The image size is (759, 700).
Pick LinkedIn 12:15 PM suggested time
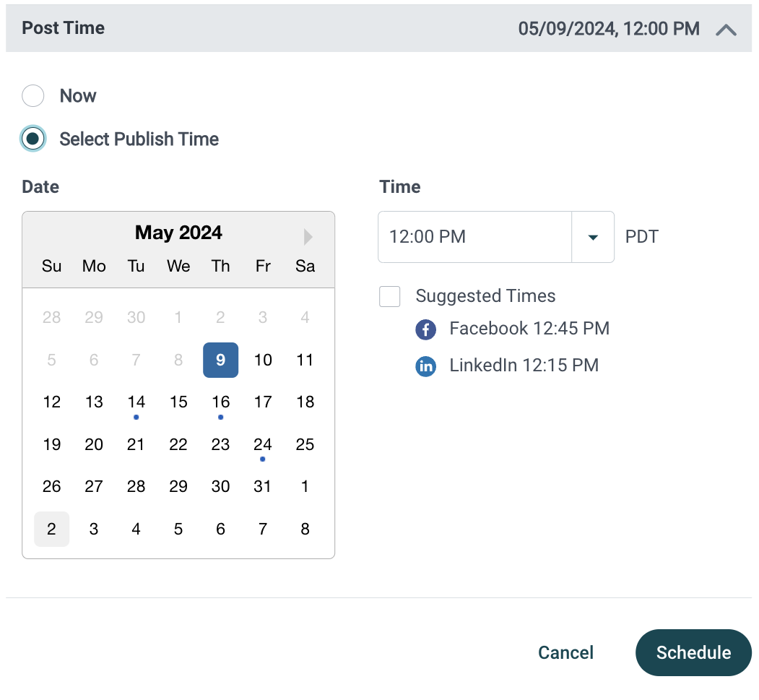point(524,366)
